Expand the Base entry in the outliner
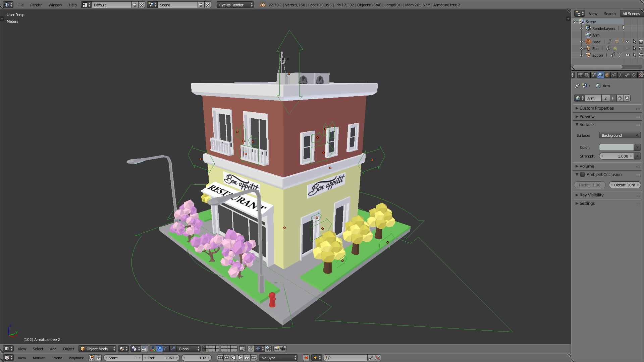 tap(581, 42)
